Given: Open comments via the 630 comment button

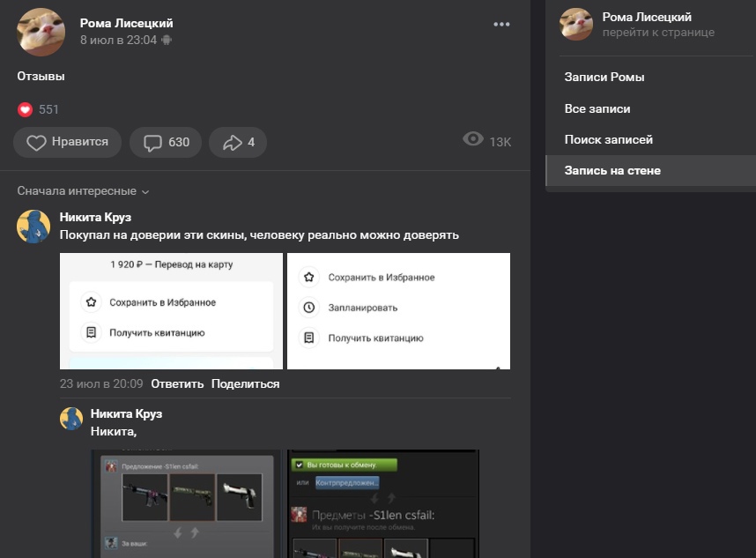Looking at the screenshot, I should click(166, 142).
